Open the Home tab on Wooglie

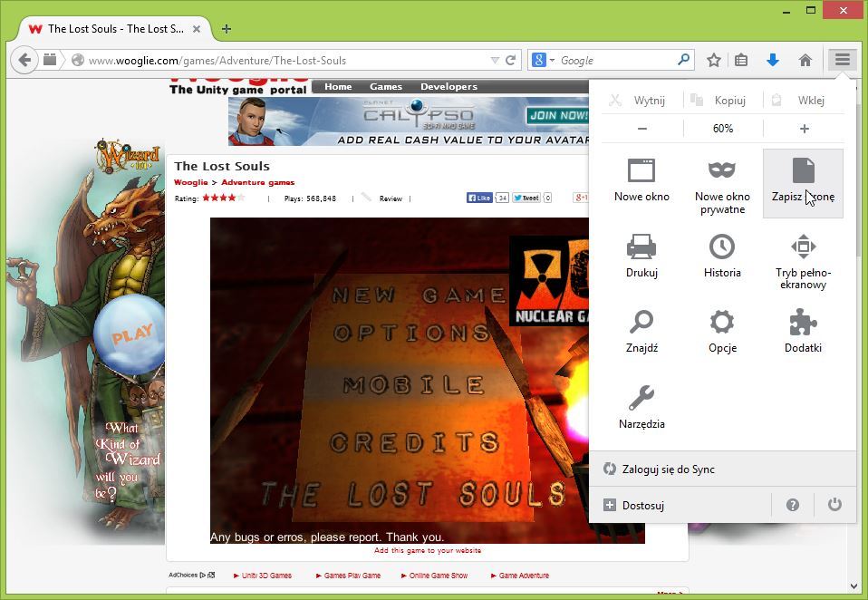click(338, 86)
